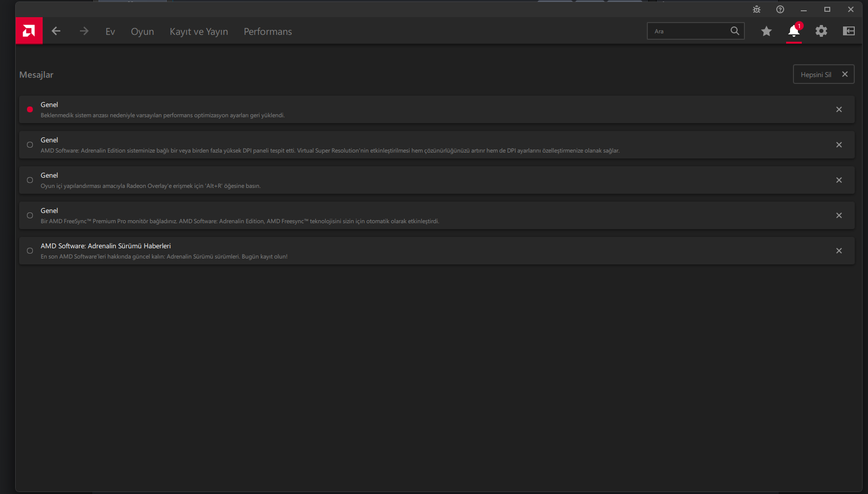This screenshot has width=868, height=494.
Task: Switch to the Oyun tab
Action: tap(142, 31)
